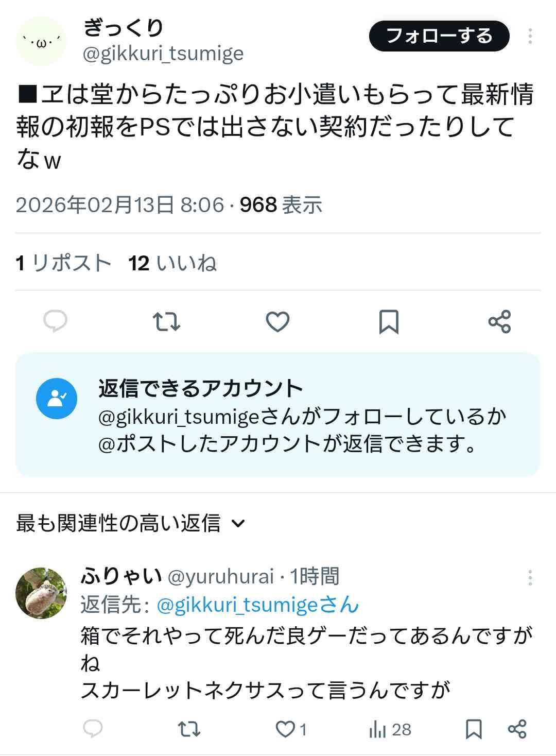The width and height of the screenshot is (556, 756).
Task: View the 12 いいね list
Action: [x=172, y=263]
